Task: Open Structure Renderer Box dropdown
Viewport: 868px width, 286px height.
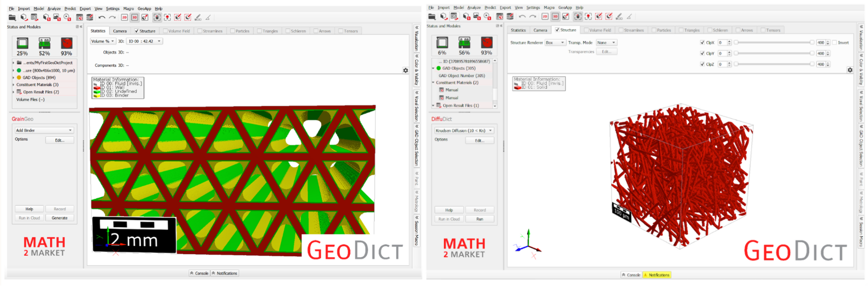Action: pos(555,42)
